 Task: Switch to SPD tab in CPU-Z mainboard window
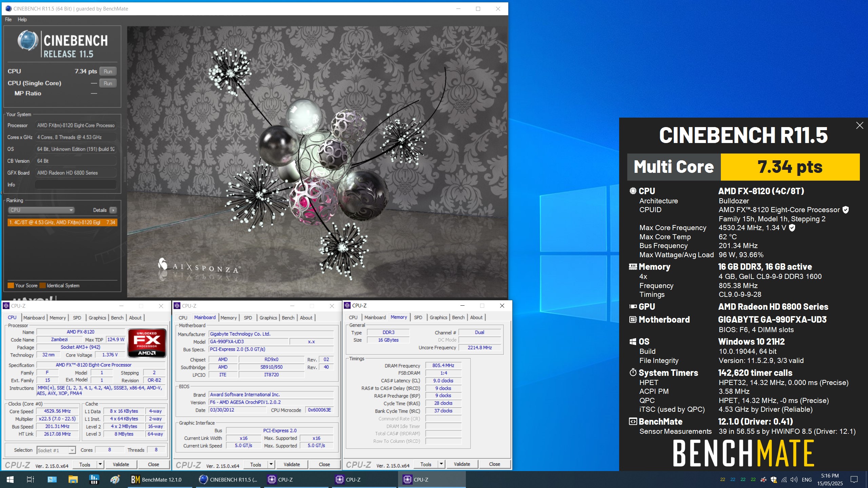tap(248, 318)
